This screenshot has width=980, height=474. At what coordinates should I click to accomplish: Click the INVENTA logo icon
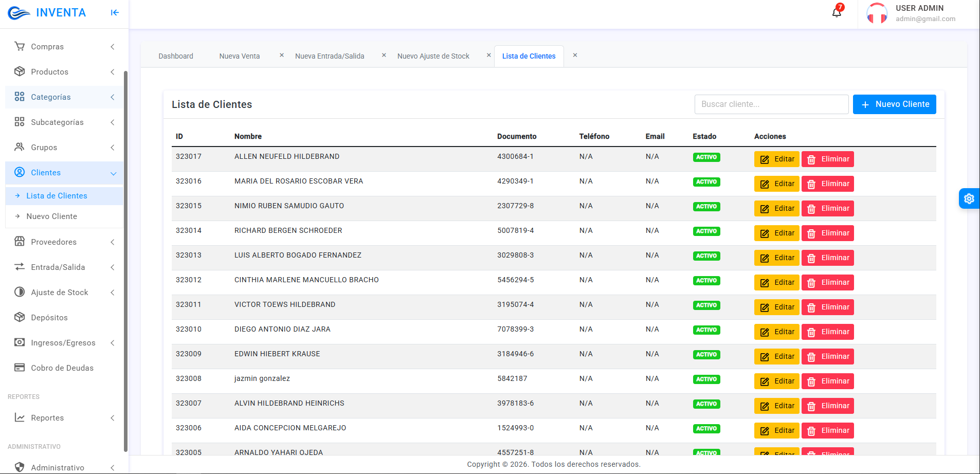click(x=19, y=13)
